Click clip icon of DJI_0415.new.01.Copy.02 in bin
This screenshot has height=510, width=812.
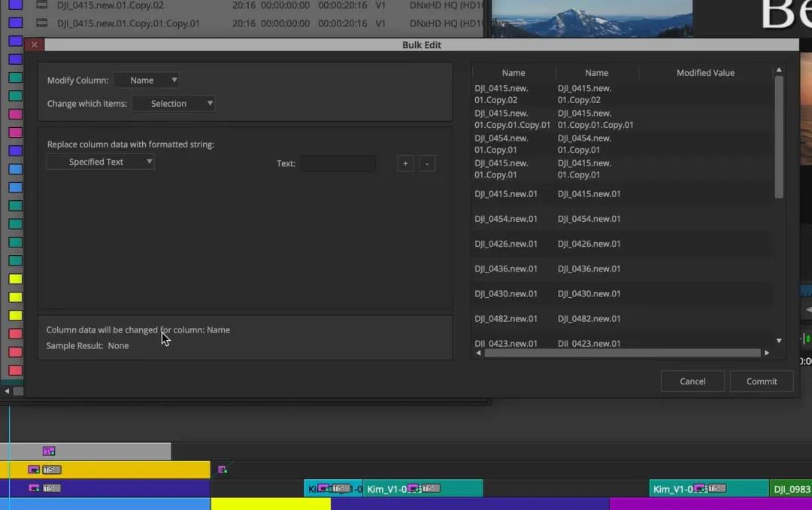(41, 5)
